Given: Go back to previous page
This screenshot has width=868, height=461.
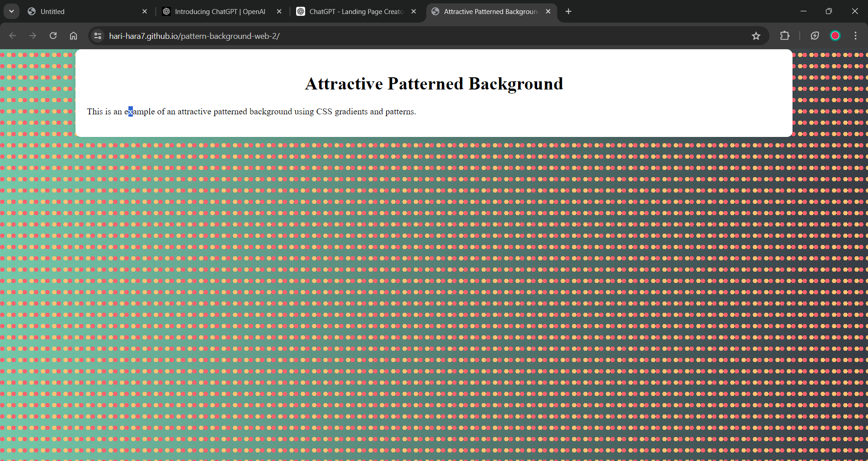Looking at the screenshot, I should (x=13, y=36).
